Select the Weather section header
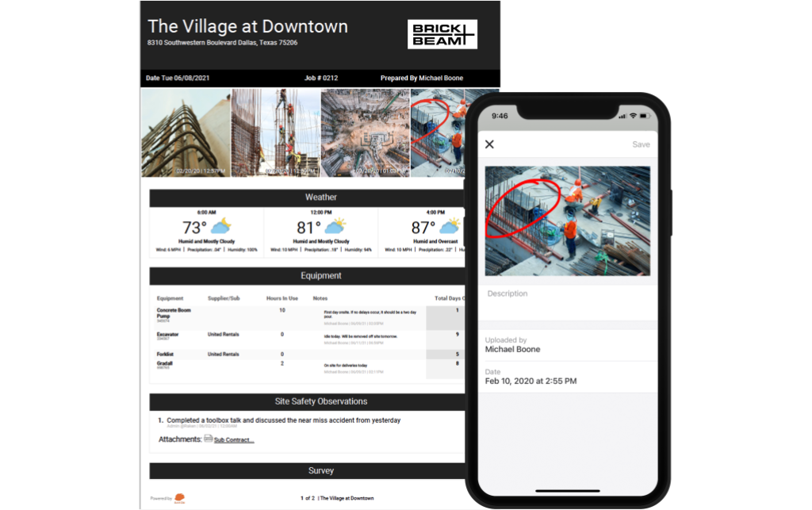 point(320,197)
